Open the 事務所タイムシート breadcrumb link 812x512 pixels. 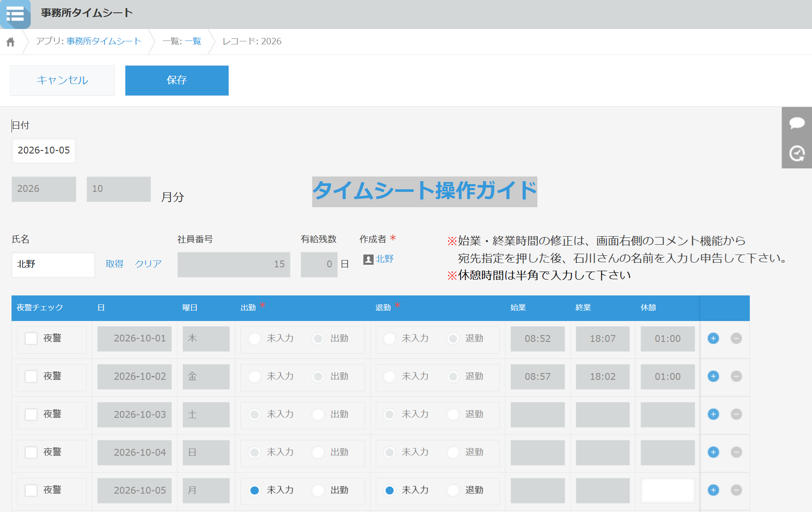pyautogui.click(x=104, y=41)
